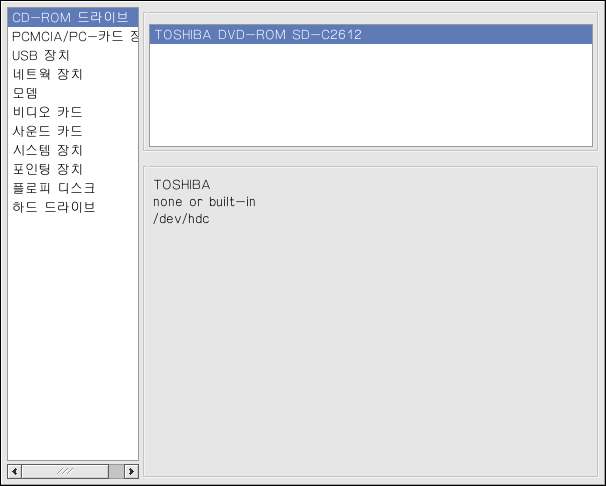Viewport: 606px width, 486px height.
Task: Click blank area of category list below 하드 드라이브
Action: (x=72, y=330)
